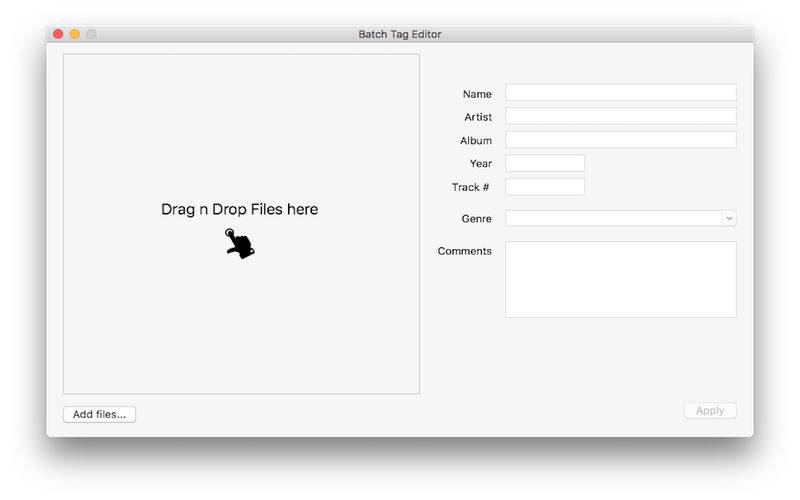Click the pointing hand drop icon
The image size is (800, 500).
240,243
